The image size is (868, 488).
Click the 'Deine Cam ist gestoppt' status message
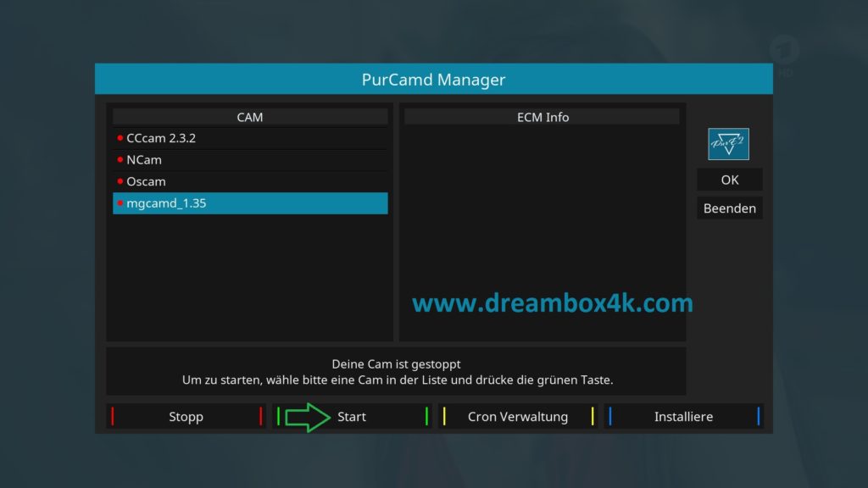pos(396,364)
